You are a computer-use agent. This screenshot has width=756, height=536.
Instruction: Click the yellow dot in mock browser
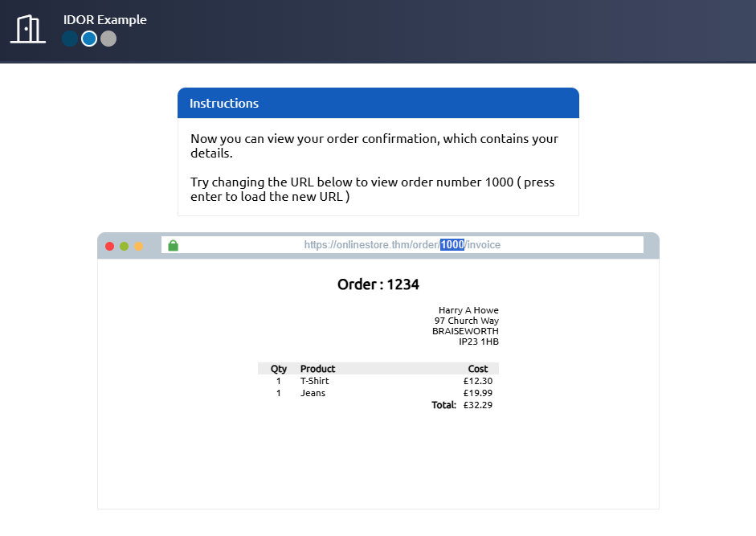(x=138, y=246)
